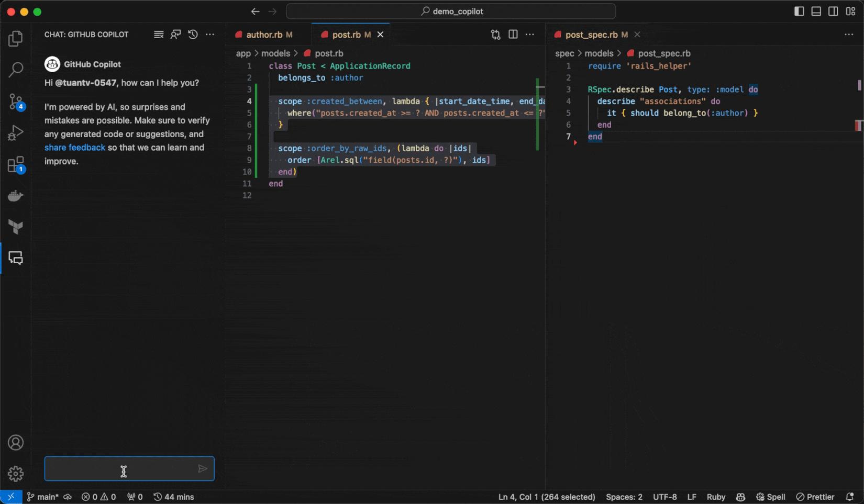This screenshot has height=504, width=864.
Task: Switch to the author.rb tab
Action: [x=264, y=34]
